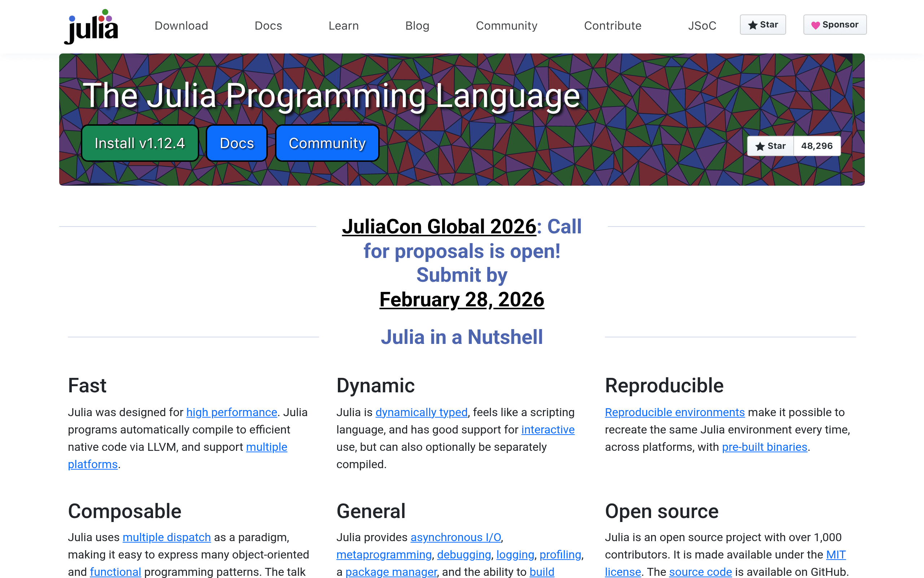Click the heart icon in Sponsor button
Image resolution: width=924 pixels, height=578 pixels.
click(815, 25)
